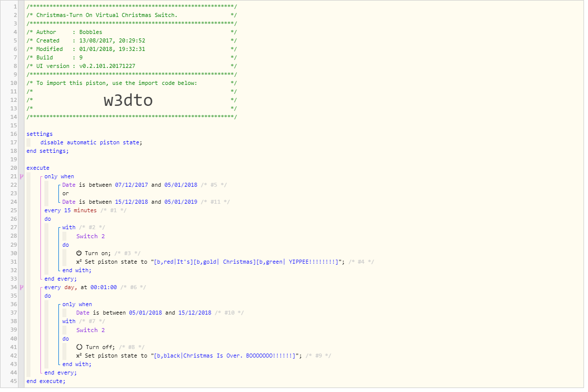Viewport: 588px width, 392px height.
Task: Click the 'execute' keyword
Action: (38, 168)
